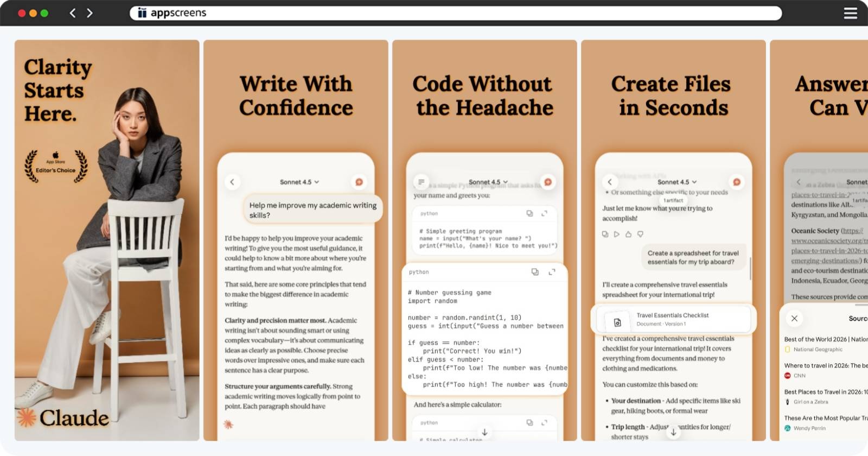Click the 'Clarity and precision matter most' paragraph
Screen dimensions: 868x456
pos(295,345)
